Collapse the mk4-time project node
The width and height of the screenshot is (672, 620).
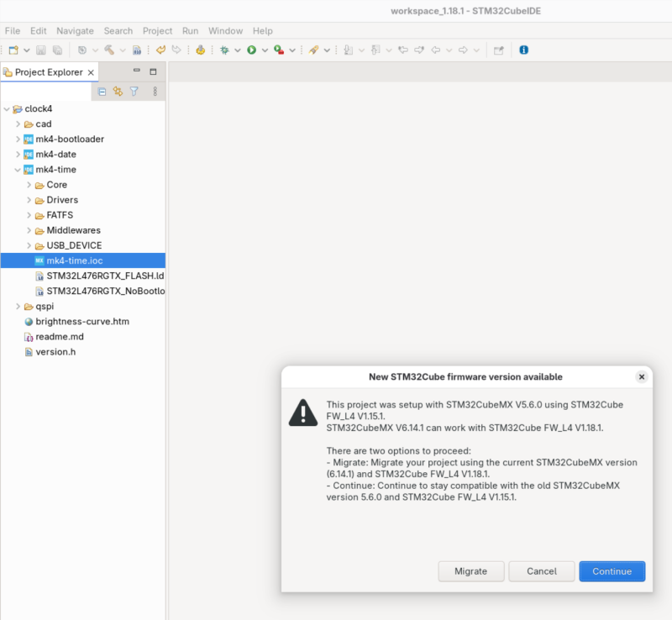18,170
